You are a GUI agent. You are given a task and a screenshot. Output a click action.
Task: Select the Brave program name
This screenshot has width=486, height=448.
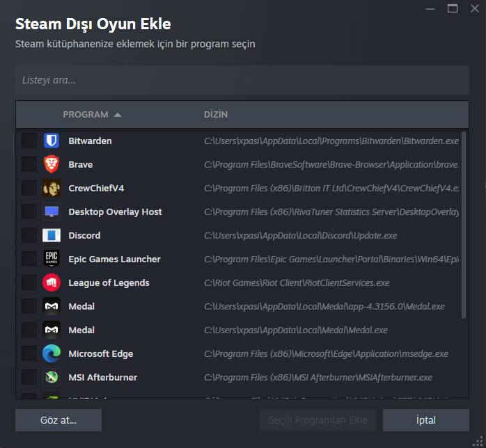81,164
